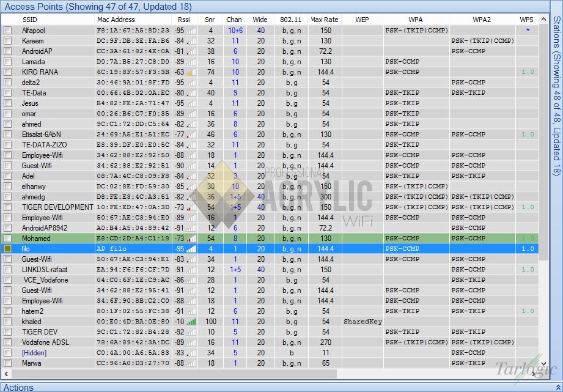Check the box for Marwa
Image resolution: width=563 pixels, height=392 pixels.
[x=7, y=363]
